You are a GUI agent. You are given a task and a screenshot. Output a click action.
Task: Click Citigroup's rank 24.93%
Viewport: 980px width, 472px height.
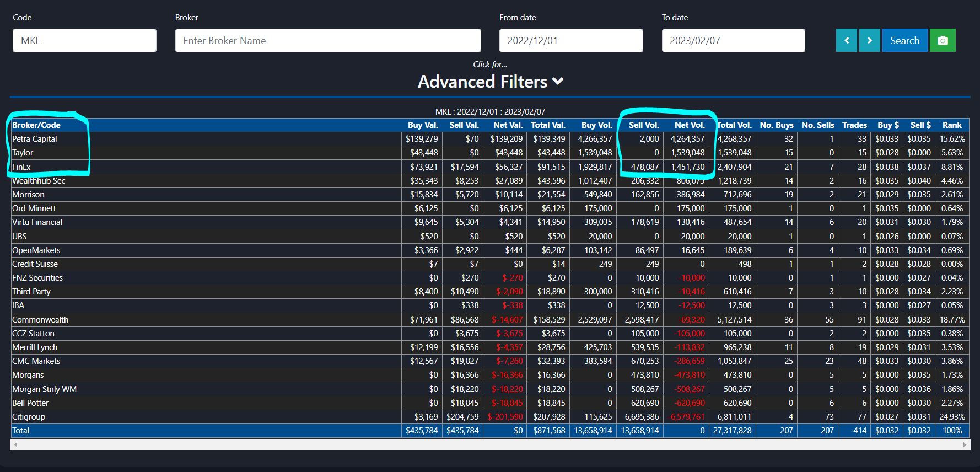(952, 417)
